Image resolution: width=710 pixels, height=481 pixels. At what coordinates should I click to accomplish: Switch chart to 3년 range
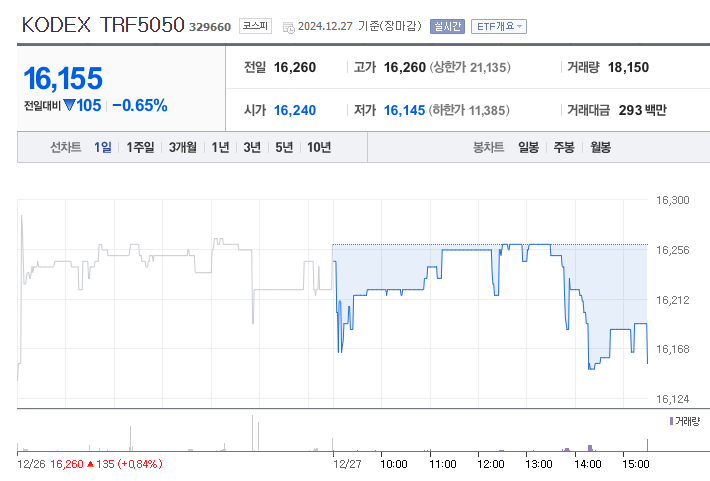tap(252, 147)
